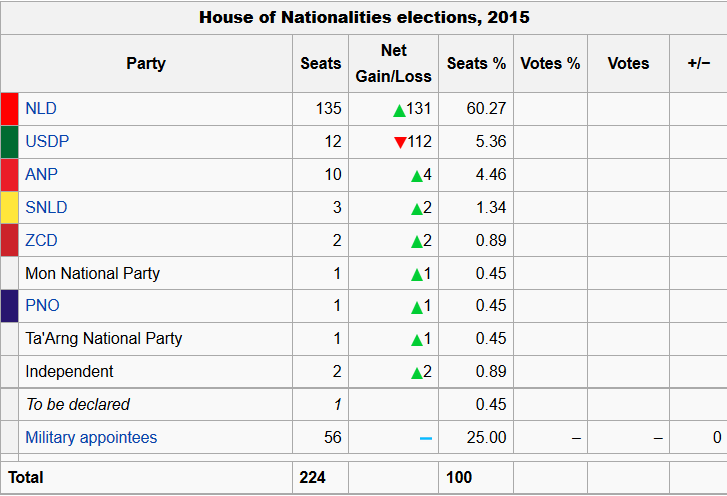Open the USDP party link

tap(47, 142)
